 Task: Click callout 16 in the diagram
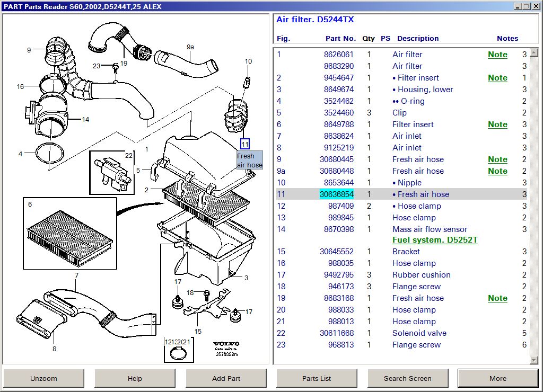21,86
